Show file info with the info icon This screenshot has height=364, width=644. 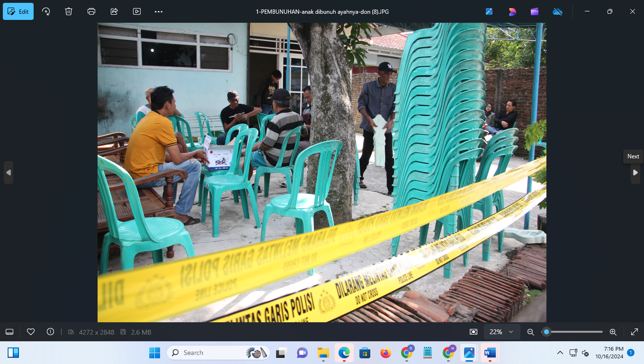[51, 332]
